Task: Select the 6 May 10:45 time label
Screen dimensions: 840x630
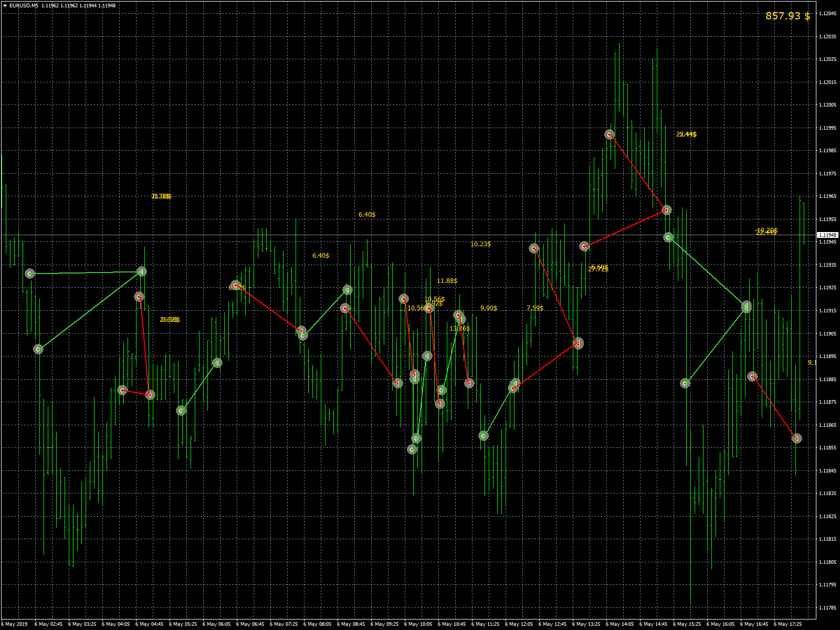Action: coord(452,624)
